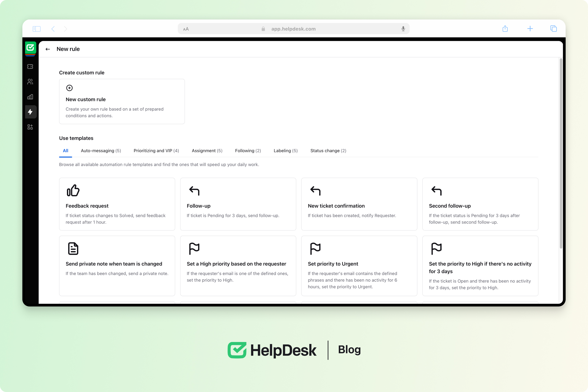Click the browser share icon
The height and width of the screenshot is (392, 588).
point(505,29)
